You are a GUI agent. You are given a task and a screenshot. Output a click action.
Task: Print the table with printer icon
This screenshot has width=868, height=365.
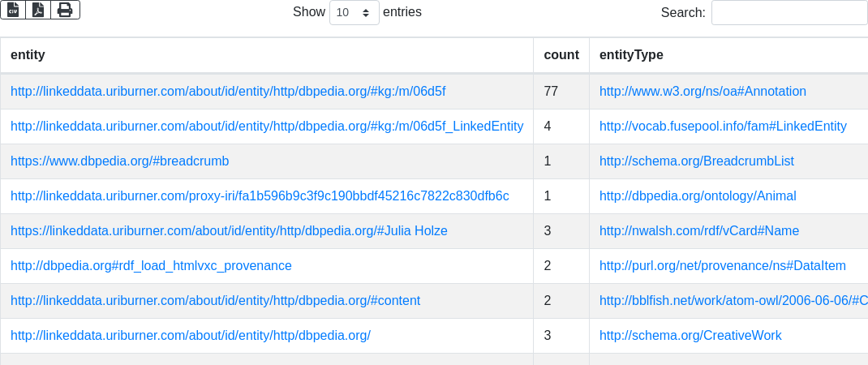[65, 10]
